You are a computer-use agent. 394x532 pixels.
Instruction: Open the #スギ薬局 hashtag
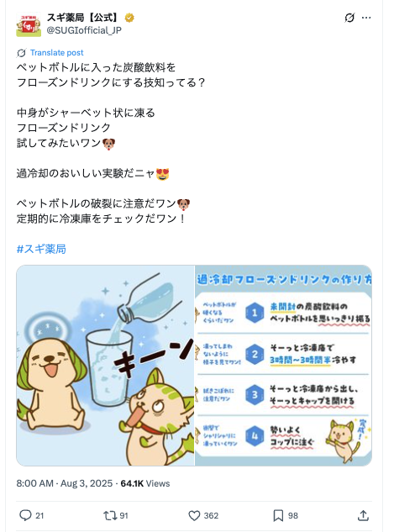[x=41, y=249]
